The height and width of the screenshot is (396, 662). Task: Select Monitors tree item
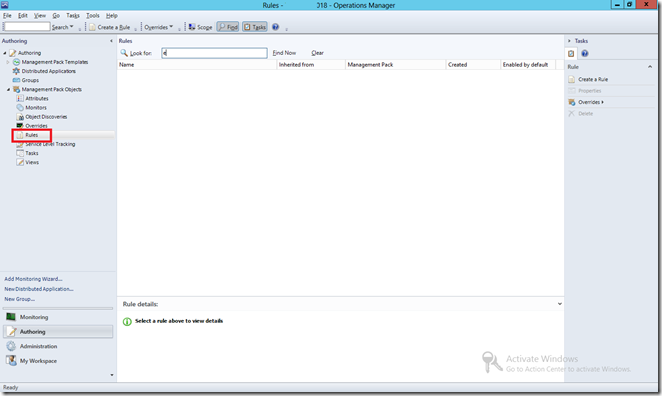click(x=36, y=108)
